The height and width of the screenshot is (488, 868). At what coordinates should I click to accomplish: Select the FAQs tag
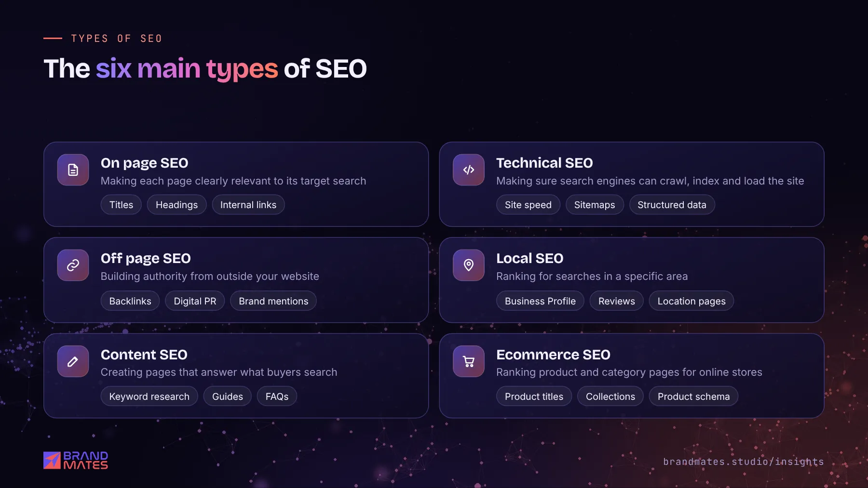click(x=277, y=396)
